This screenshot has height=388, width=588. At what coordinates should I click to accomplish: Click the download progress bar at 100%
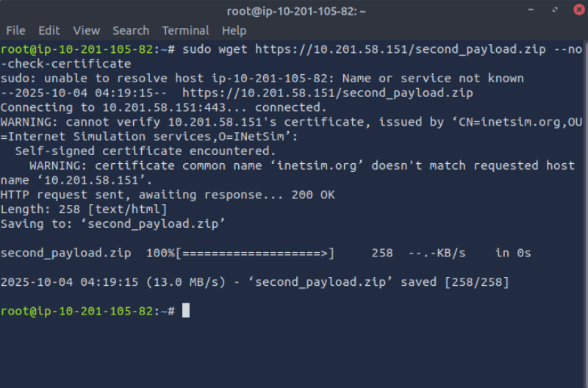point(256,253)
